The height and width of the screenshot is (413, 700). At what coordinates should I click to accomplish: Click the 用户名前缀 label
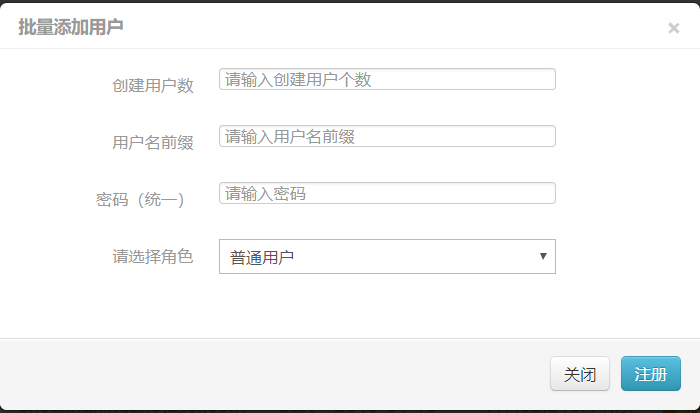pyautogui.click(x=152, y=142)
